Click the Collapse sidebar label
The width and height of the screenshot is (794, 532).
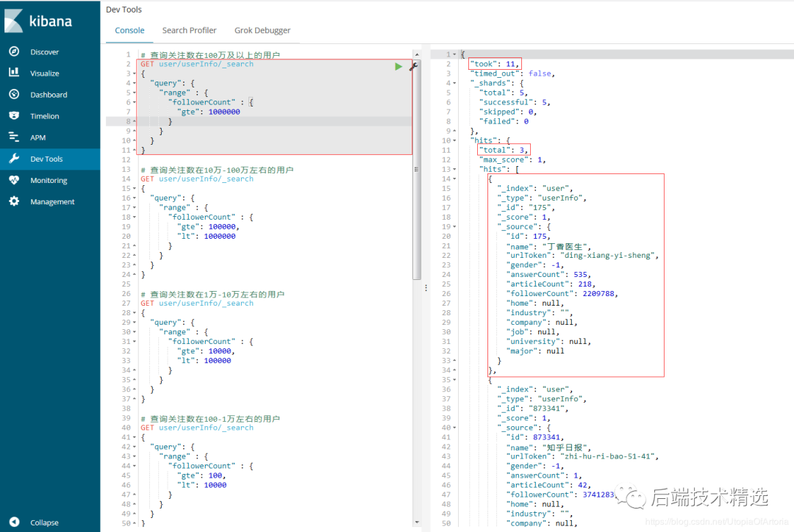tap(44, 522)
